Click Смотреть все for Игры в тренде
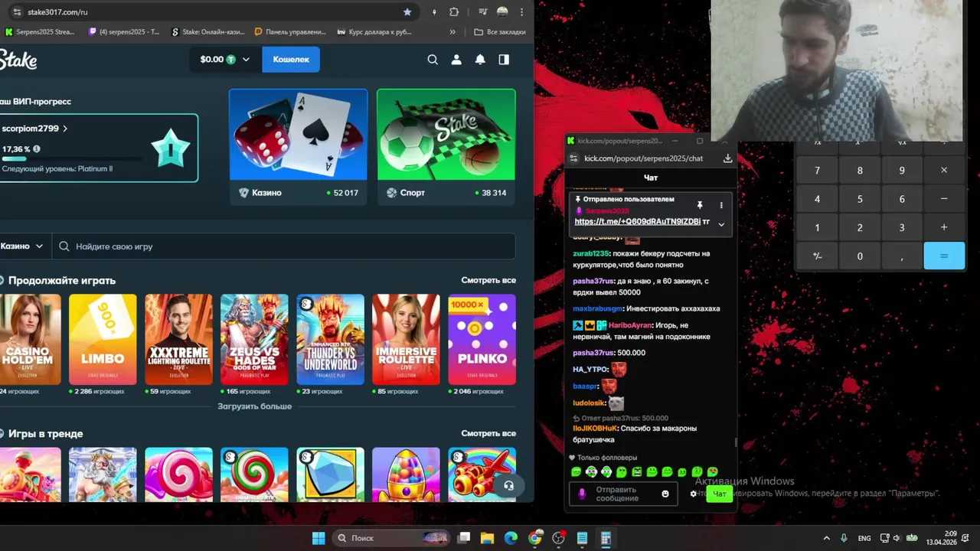 [488, 433]
